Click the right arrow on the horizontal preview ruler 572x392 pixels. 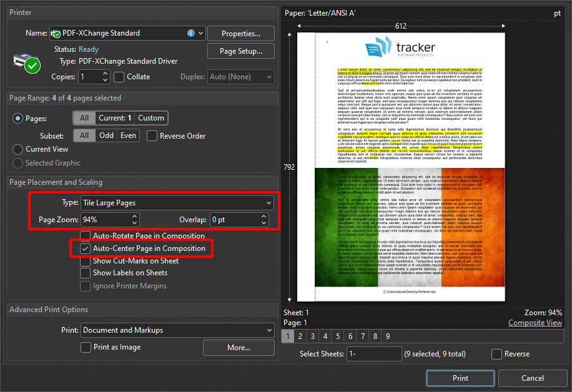[503, 26]
